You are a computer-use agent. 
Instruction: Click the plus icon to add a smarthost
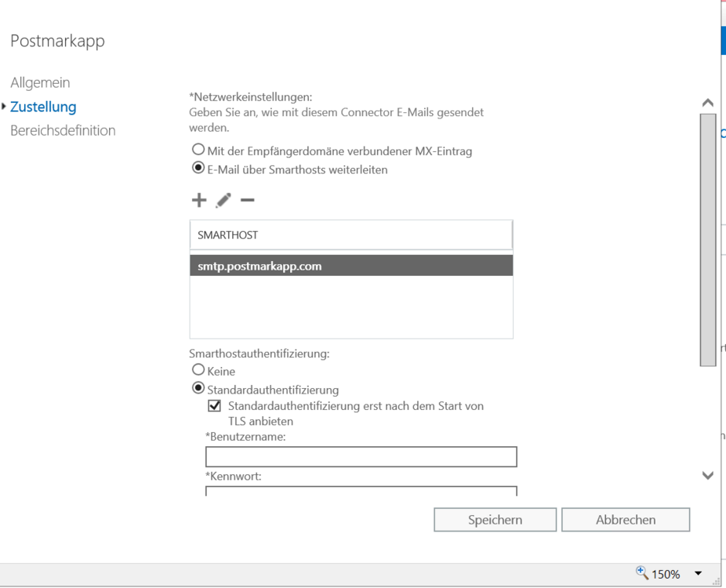tap(199, 201)
